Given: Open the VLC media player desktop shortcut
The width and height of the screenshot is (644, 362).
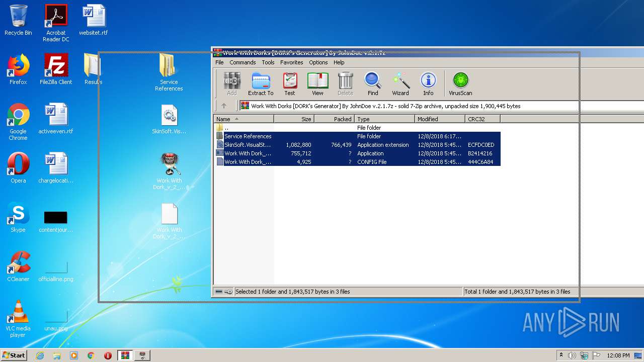Looking at the screenshot, I should tap(18, 319).
